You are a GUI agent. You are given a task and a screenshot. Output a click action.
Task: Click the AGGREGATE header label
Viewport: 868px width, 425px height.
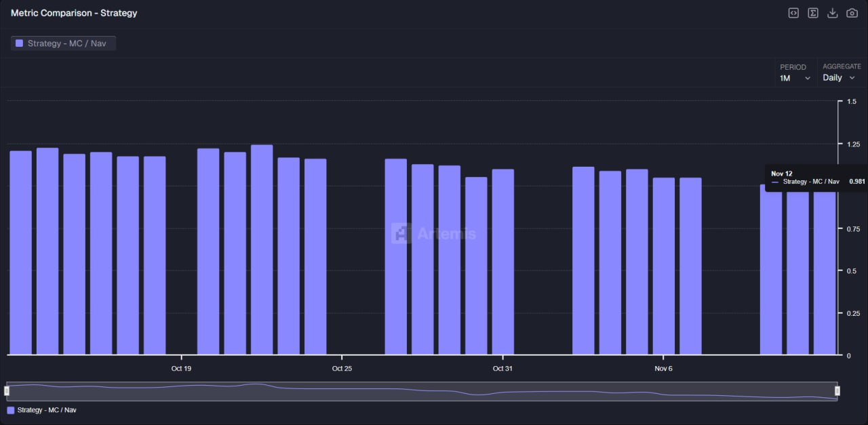point(842,66)
